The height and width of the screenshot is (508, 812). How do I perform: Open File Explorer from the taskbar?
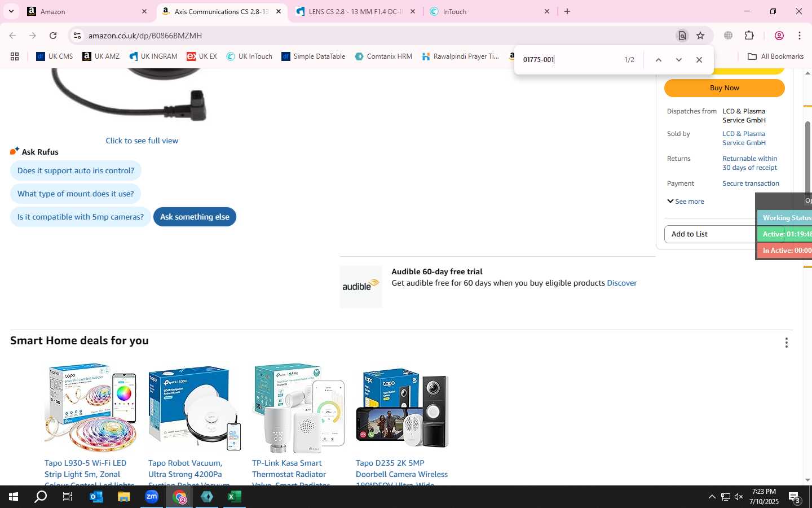coord(124,497)
